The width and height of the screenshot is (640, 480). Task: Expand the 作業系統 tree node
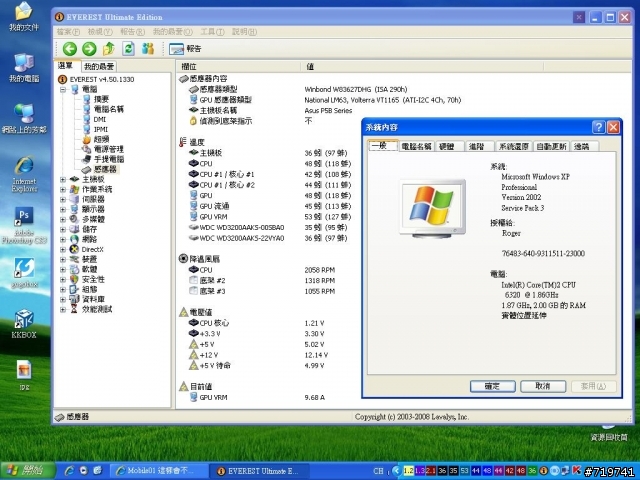click(x=63, y=189)
